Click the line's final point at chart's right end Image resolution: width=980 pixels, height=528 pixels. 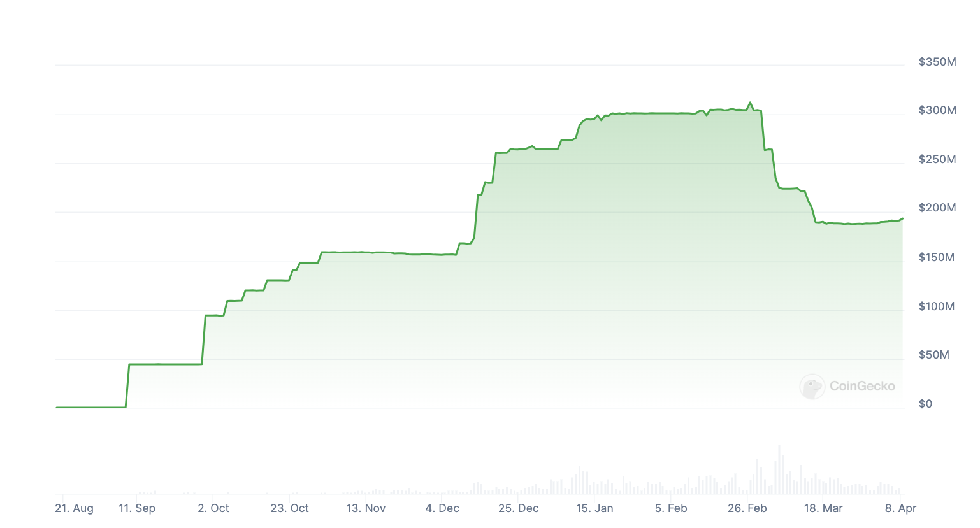click(x=902, y=218)
